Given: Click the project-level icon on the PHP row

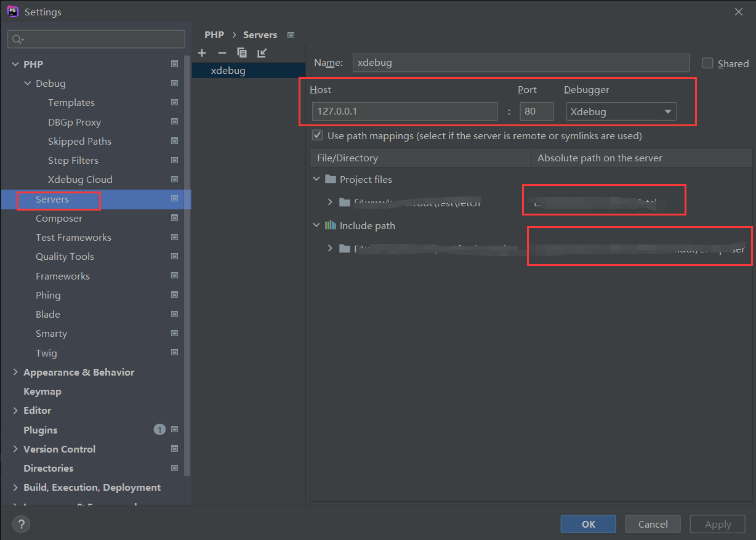Looking at the screenshot, I should [x=175, y=64].
